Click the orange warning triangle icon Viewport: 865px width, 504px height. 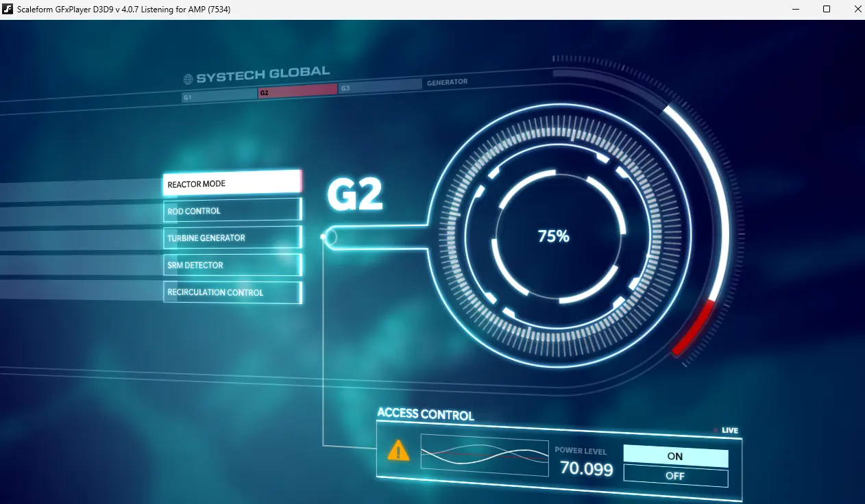point(398,450)
